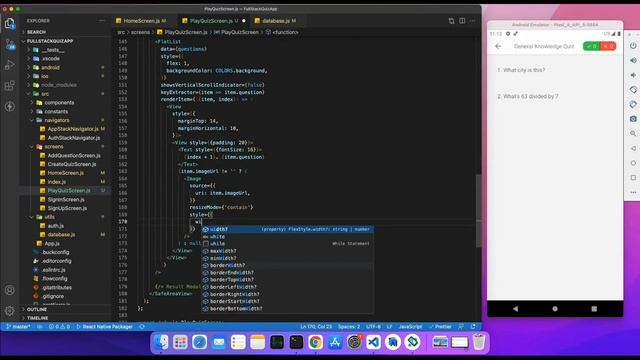Open Visual Studio Code from the Dock
The height and width of the screenshot is (360, 640).
[373, 342]
